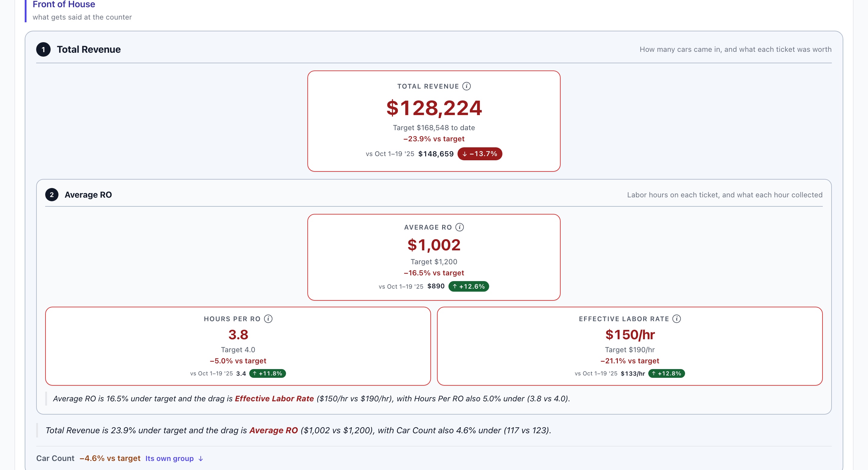Click the prior-year $890 Average RO value
Screen dimensions: 868x470
(436, 286)
